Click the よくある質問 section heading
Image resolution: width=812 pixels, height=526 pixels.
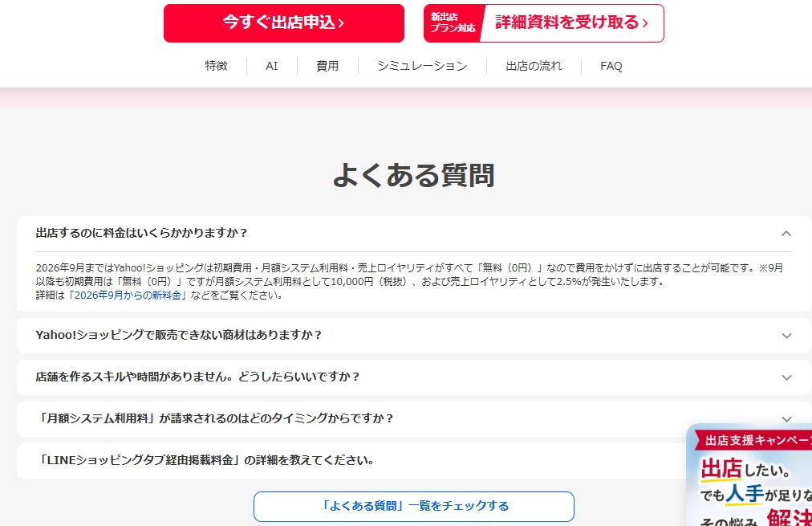(413, 174)
